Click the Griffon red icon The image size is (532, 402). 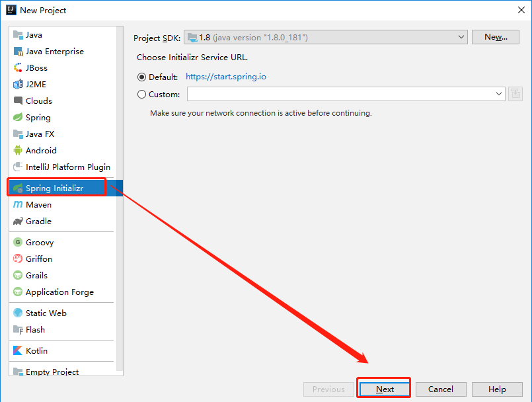18,259
